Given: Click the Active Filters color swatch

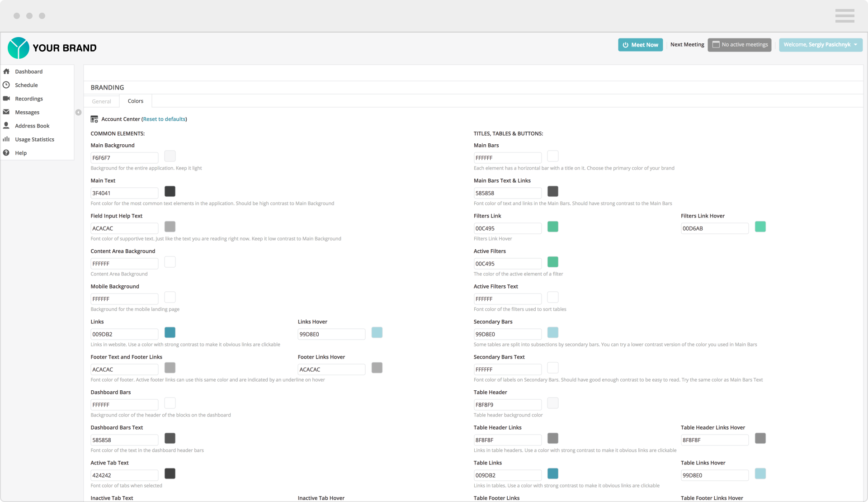Looking at the screenshot, I should (553, 262).
